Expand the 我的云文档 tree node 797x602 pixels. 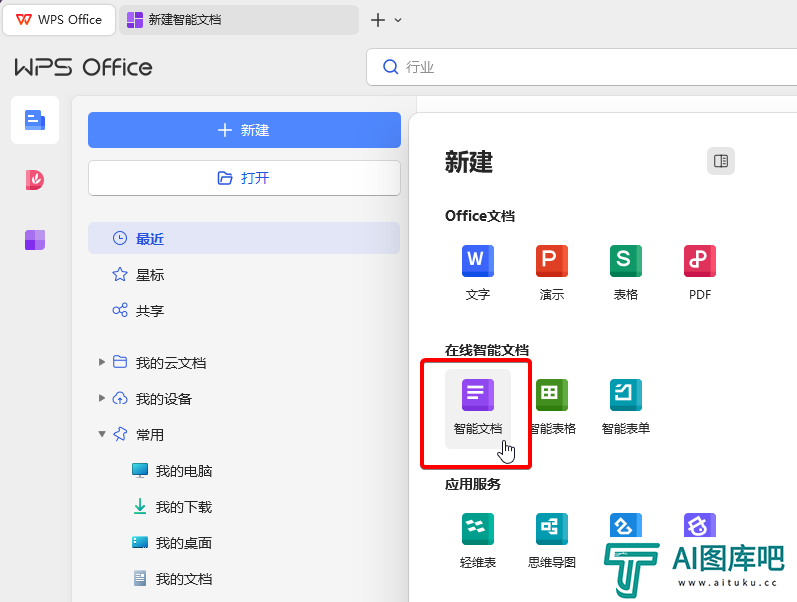[102, 362]
